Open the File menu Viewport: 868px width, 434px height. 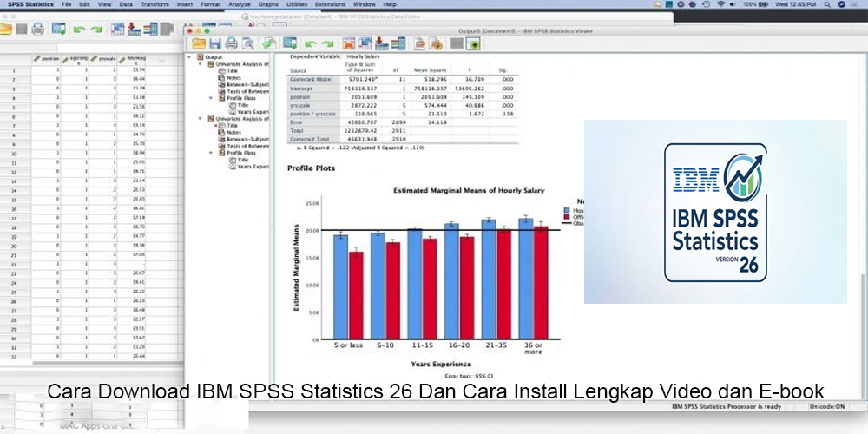pos(67,4)
